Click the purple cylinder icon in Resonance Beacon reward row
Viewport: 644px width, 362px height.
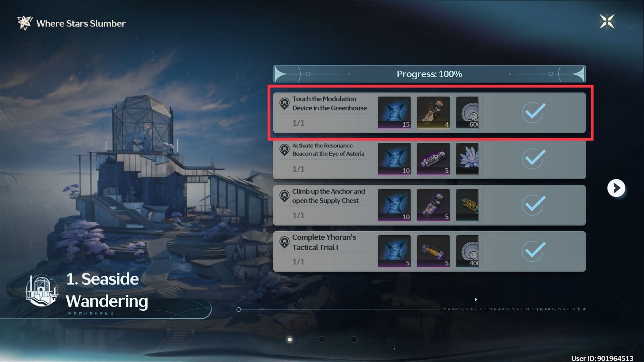[433, 158]
